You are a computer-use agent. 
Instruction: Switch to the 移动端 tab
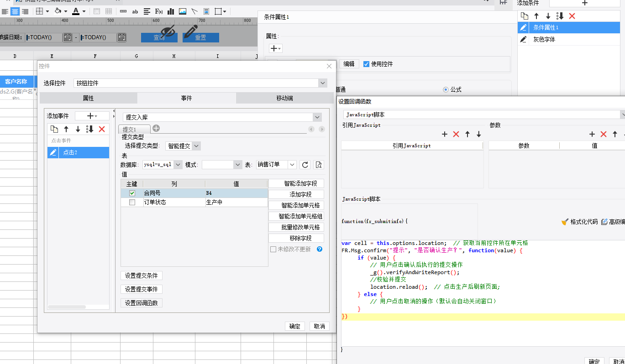[x=284, y=98]
